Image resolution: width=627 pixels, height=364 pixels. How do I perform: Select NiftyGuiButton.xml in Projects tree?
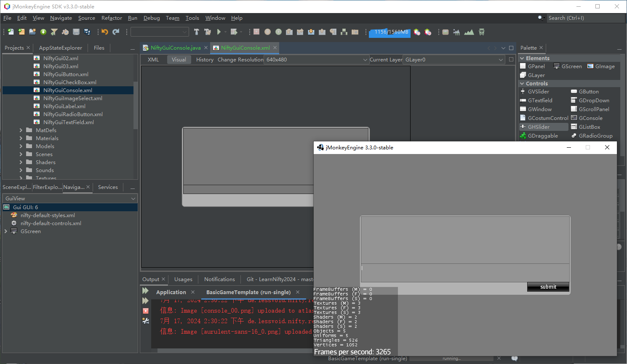[66, 74]
